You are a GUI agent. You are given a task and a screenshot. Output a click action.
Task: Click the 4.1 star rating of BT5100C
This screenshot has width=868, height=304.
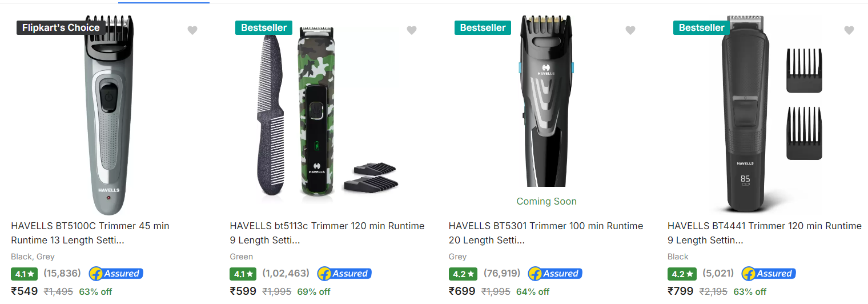pyautogui.click(x=25, y=274)
